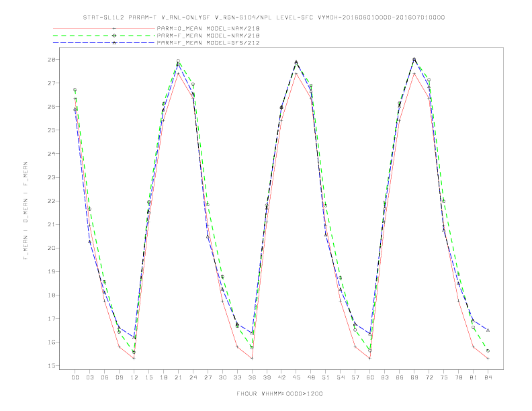
Task: Select legend entry PARM=O_MEAN MODEL=NAM/218
Action: [x=208, y=28]
